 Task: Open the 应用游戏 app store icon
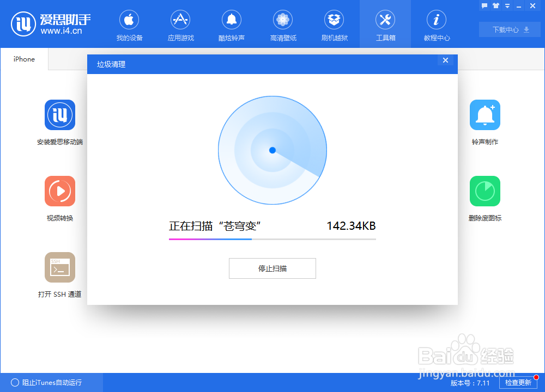[180, 24]
